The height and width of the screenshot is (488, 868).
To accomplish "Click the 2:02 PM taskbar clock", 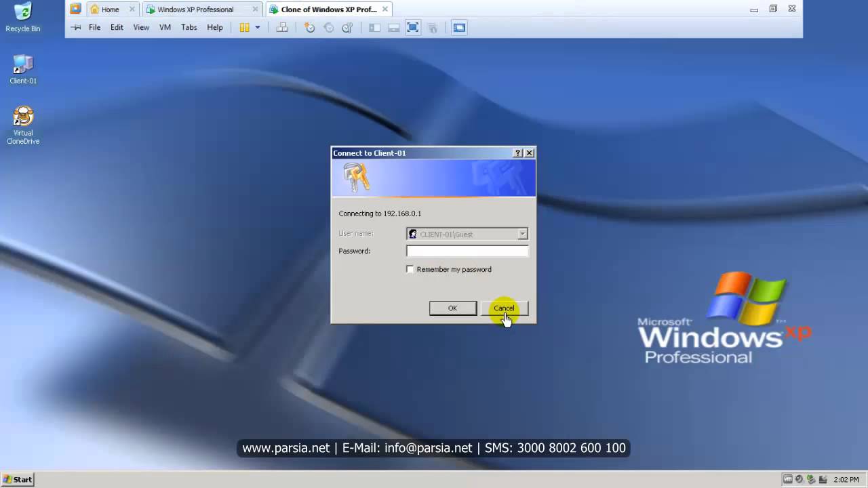I will click(x=846, y=479).
